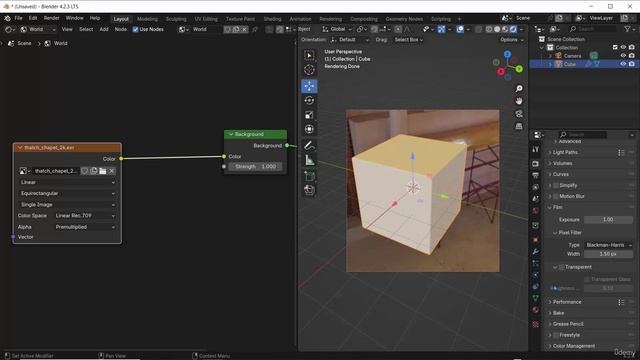Expand the Performance panel
The height and width of the screenshot is (360, 640).
coord(567,302)
